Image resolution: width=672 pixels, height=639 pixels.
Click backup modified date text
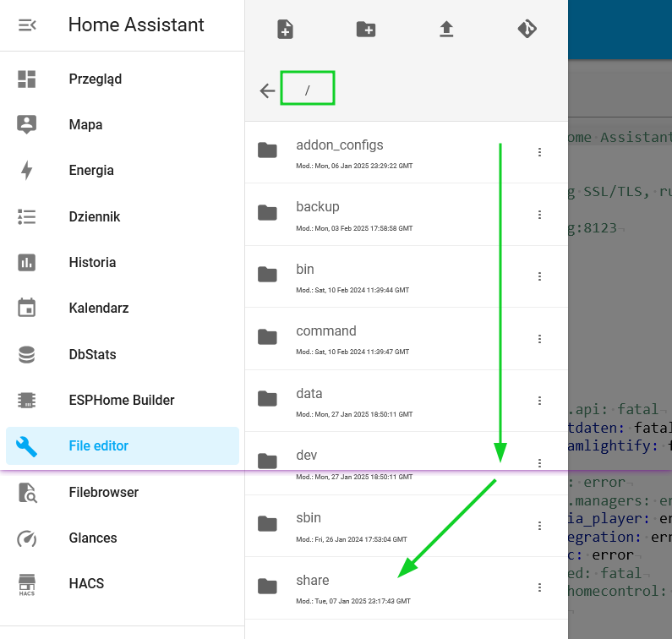pyautogui.click(x=354, y=228)
